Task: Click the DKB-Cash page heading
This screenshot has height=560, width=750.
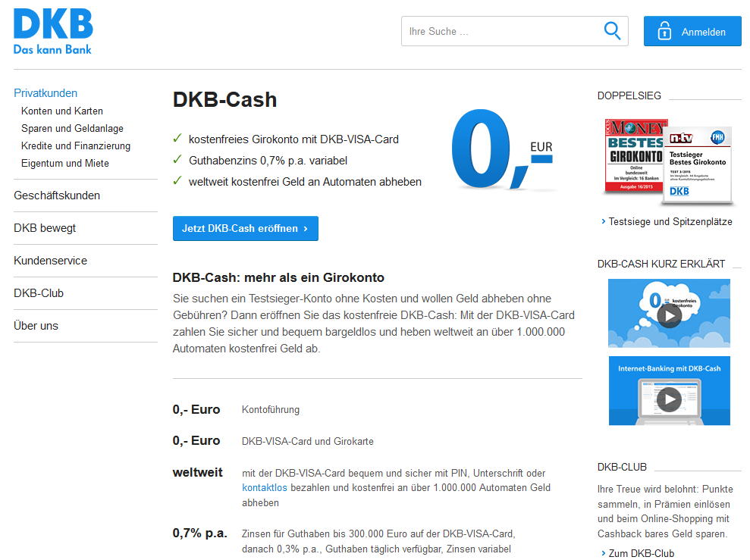Action: pyautogui.click(x=224, y=100)
